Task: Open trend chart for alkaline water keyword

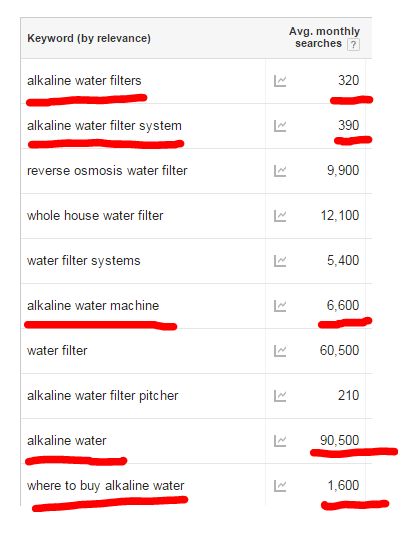Action: click(x=280, y=441)
